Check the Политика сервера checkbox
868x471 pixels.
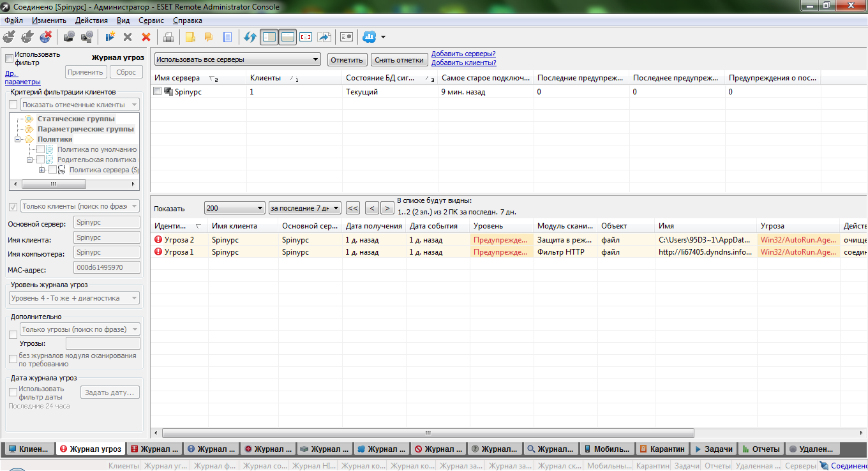point(52,170)
